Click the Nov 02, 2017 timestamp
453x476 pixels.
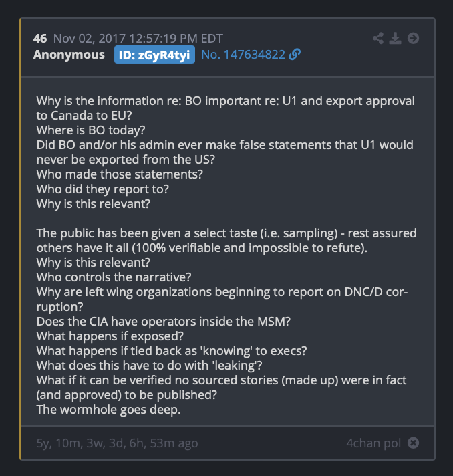pyautogui.click(x=138, y=39)
